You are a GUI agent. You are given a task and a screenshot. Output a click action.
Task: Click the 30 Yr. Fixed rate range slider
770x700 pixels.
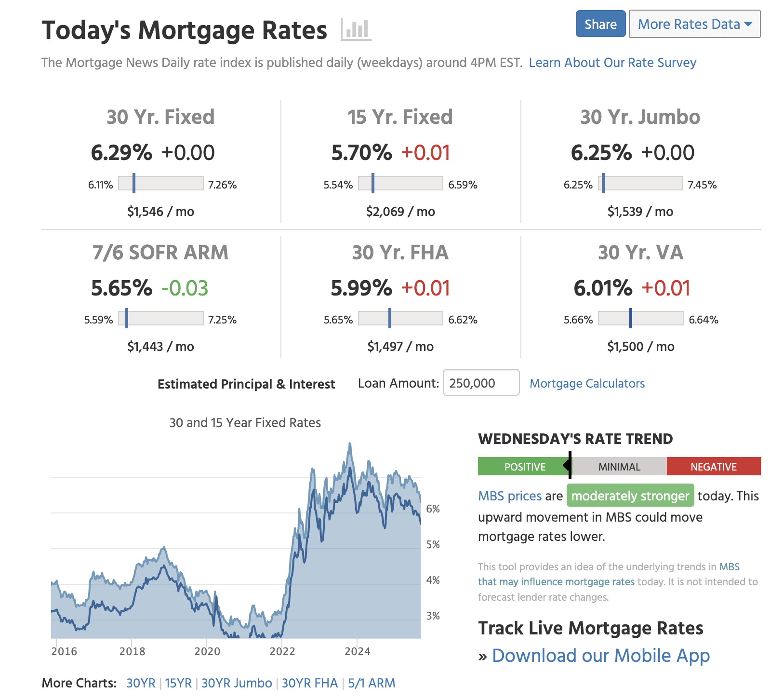coord(160,184)
